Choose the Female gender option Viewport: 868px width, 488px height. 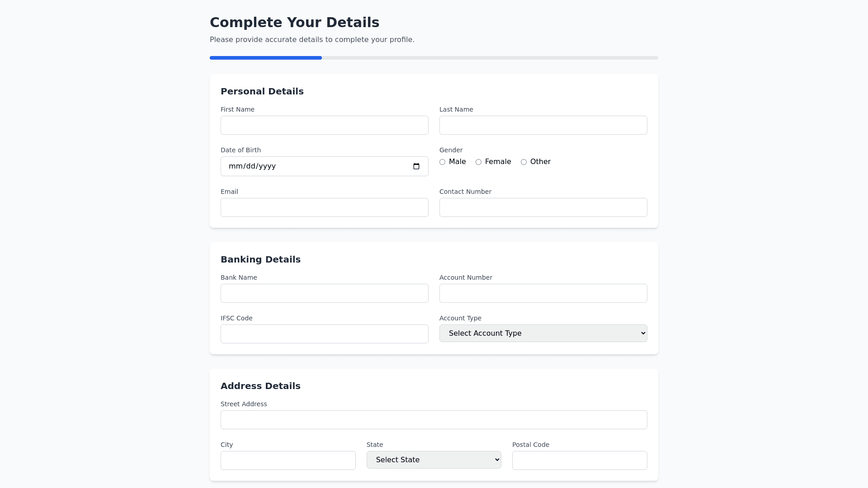tap(478, 162)
